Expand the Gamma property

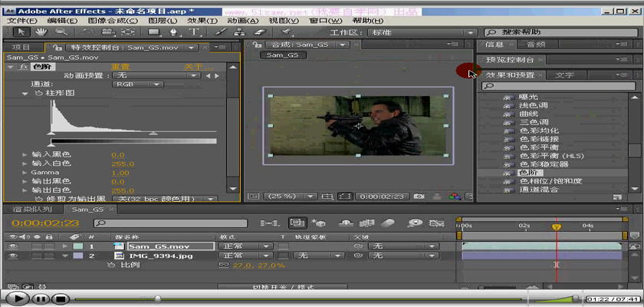pyautogui.click(x=25, y=173)
